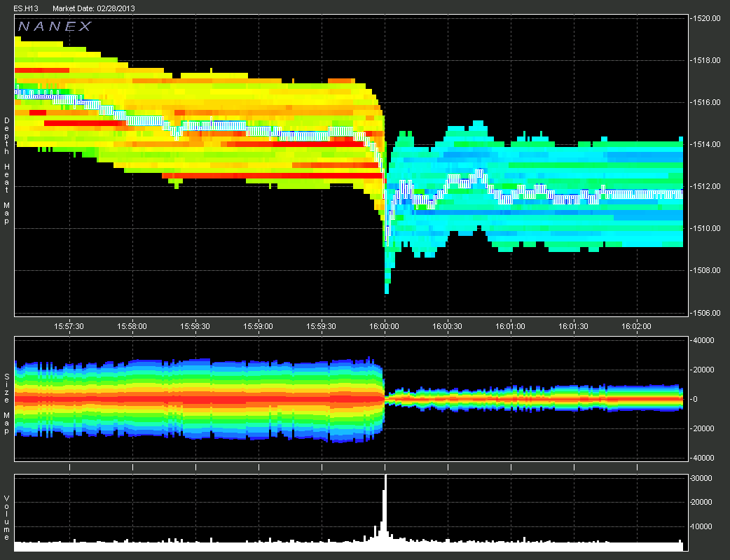Click the 1510.00 price axis label

click(x=706, y=228)
